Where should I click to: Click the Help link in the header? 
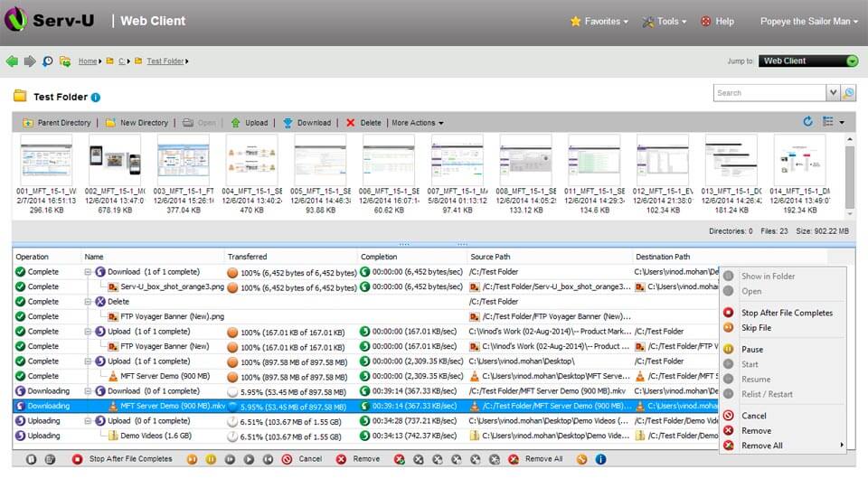coord(724,22)
